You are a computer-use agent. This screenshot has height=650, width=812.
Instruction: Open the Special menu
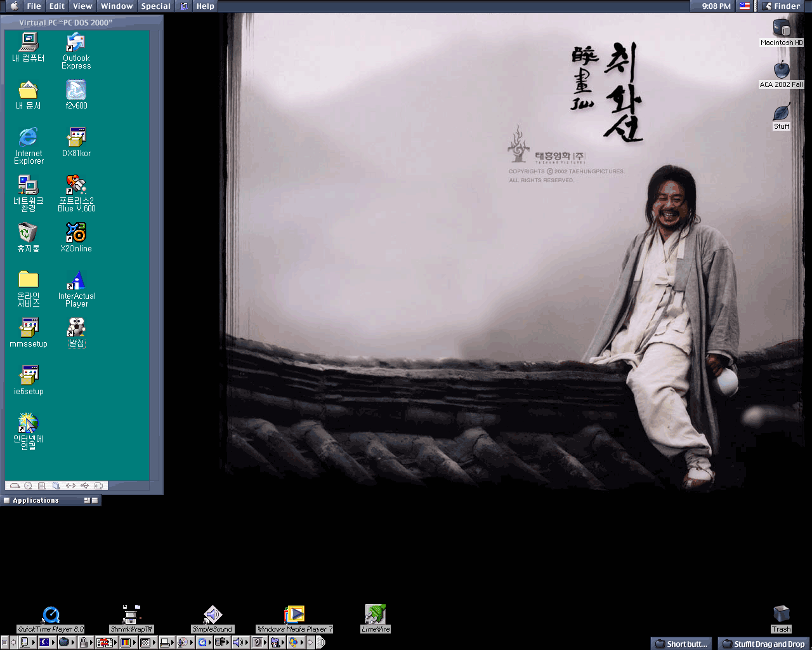coord(155,6)
